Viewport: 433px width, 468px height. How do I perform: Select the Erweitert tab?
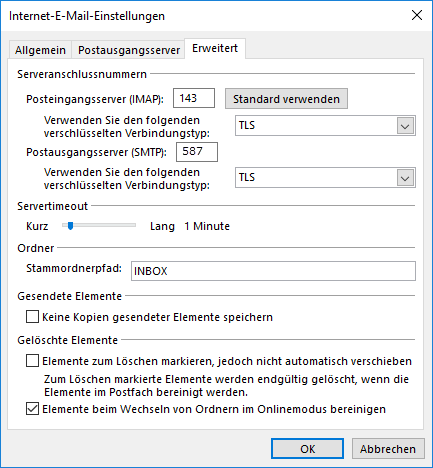tap(215, 49)
